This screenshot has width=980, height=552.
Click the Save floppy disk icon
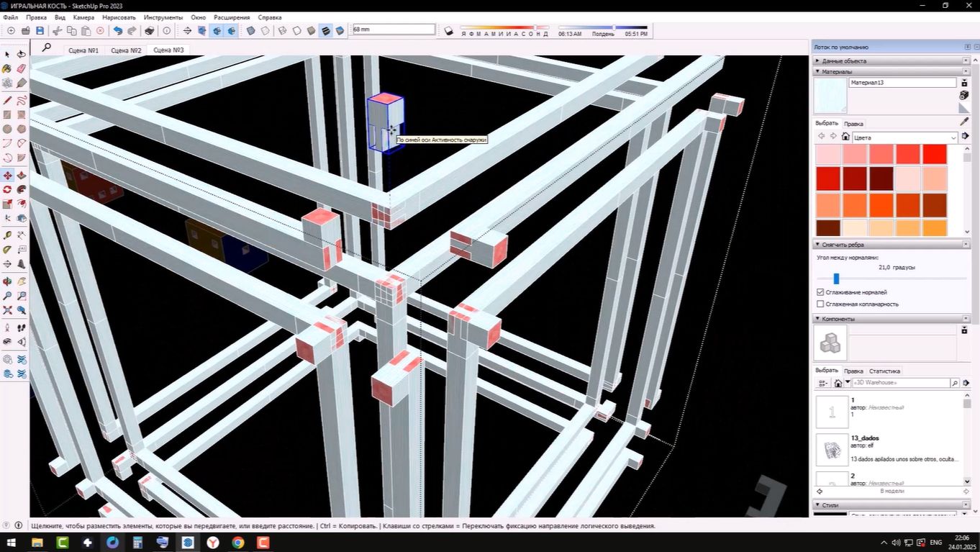click(x=40, y=31)
